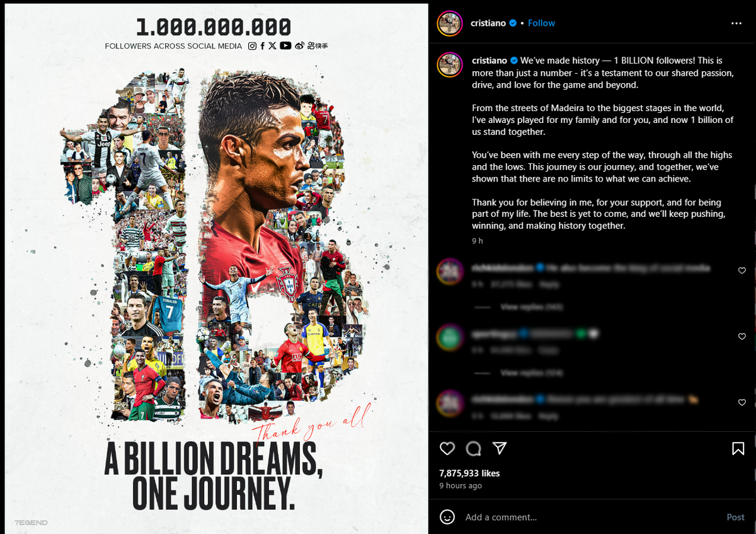Click cristiano avatar beside the caption
The image size is (756, 534).
pyautogui.click(x=450, y=64)
